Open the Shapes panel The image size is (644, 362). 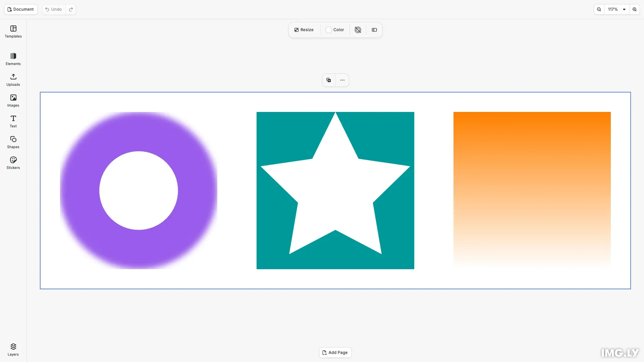click(13, 142)
